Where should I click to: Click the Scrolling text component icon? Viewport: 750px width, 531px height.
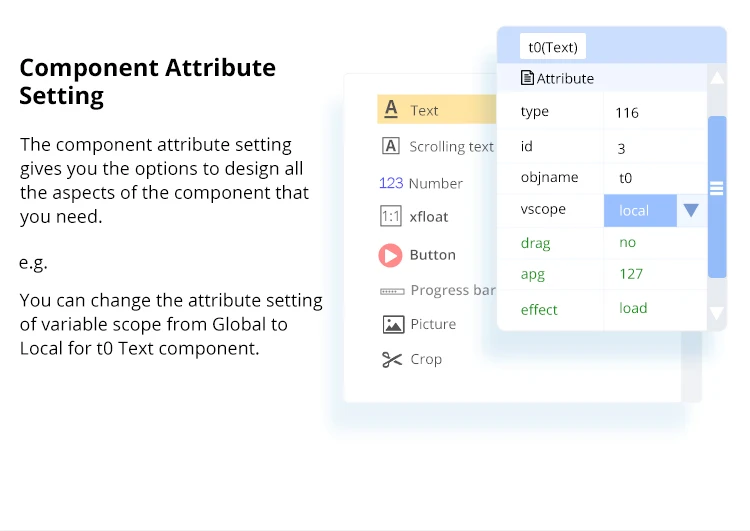[x=391, y=146]
